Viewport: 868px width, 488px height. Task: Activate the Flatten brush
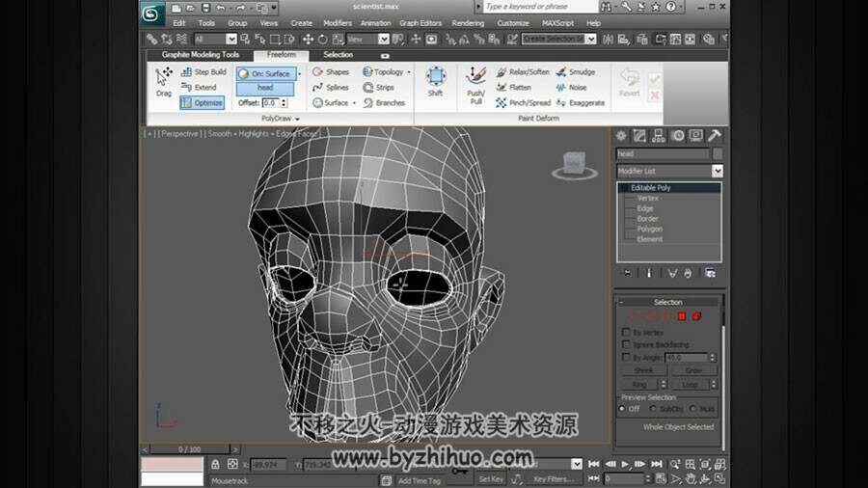(x=514, y=88)
